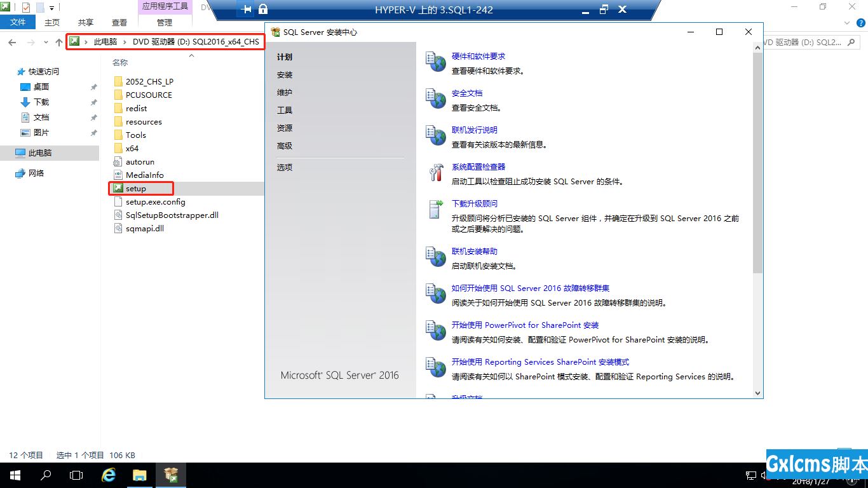Image resolution: width=868 pixels, height=488 pixels.
Task: Select the setup.exe.config file icon
Action: click(x=118, y=201)
